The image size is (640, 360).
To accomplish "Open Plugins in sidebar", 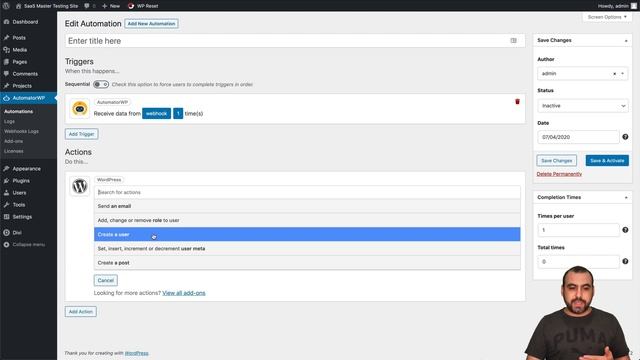I will [21, 180].
